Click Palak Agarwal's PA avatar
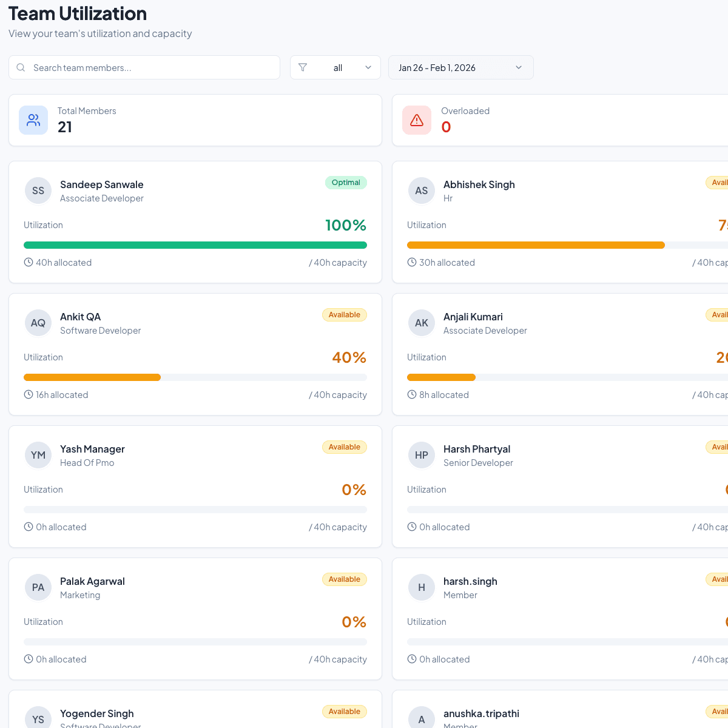 [38, 587]
